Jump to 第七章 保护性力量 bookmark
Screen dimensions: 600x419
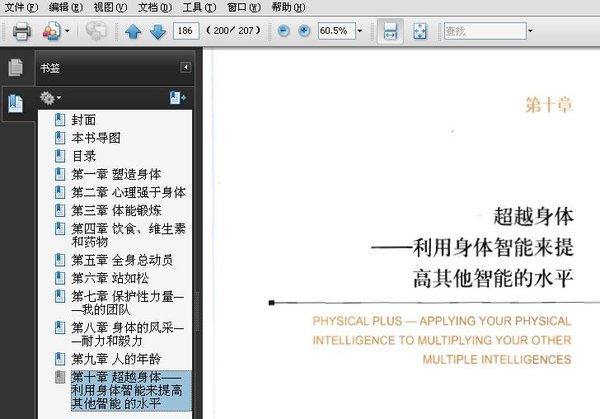tap(128, 302)
